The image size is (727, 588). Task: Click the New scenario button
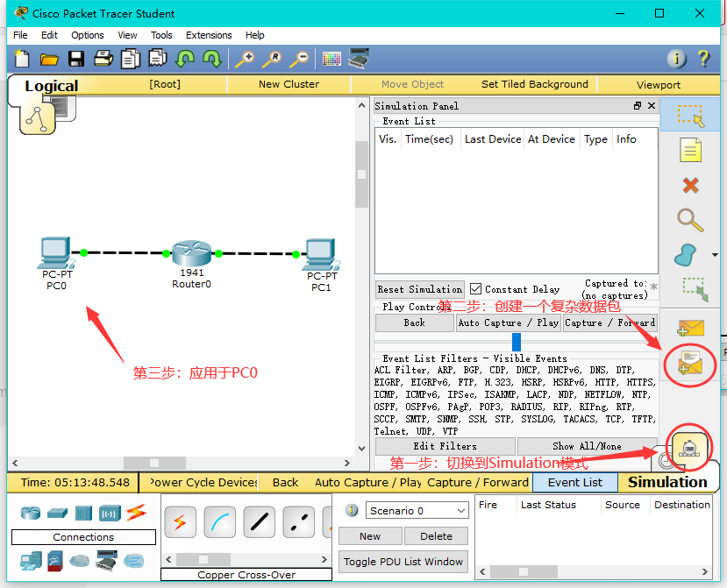click(370, 536)
